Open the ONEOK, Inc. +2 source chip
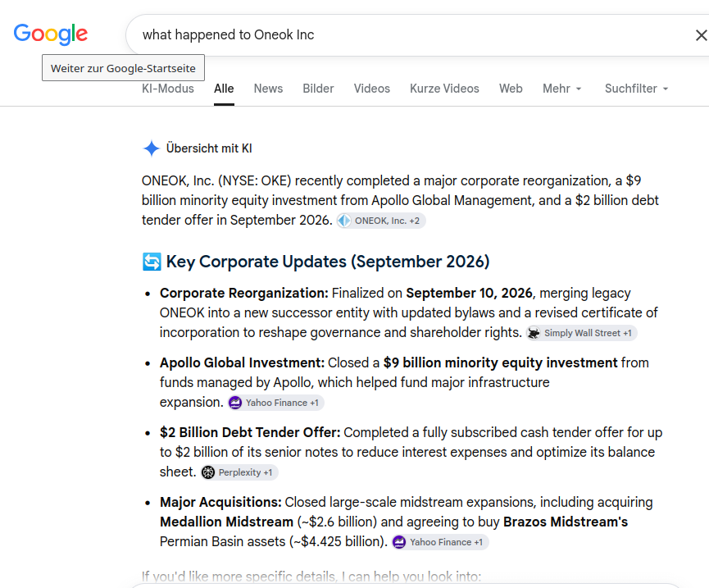Viewport: 709px width, 588px height. pos(381,221)
